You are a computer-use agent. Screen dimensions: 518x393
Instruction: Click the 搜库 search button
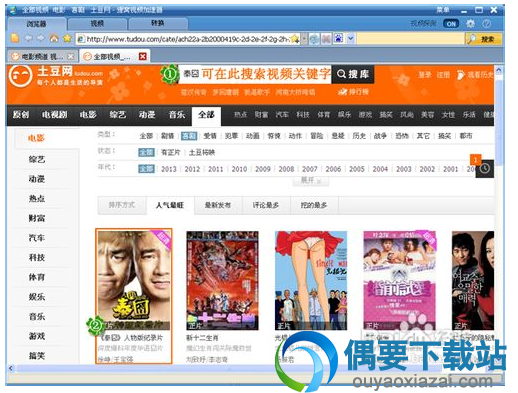353,74
